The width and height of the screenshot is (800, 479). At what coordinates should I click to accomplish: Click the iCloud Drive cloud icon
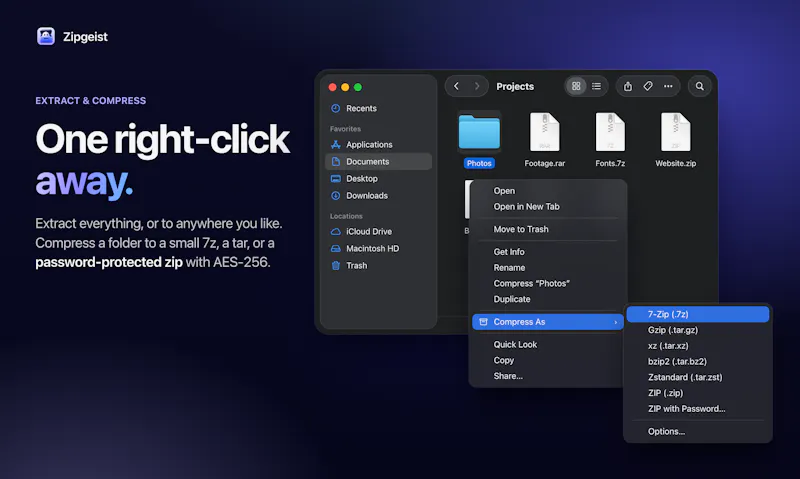(335, 232)
